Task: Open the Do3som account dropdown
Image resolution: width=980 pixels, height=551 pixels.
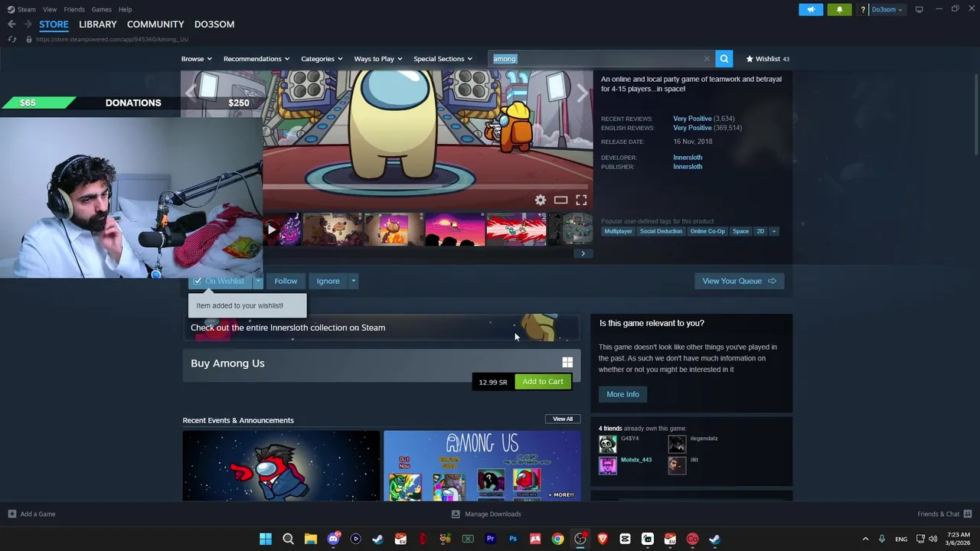Action: tap(887, 9)
